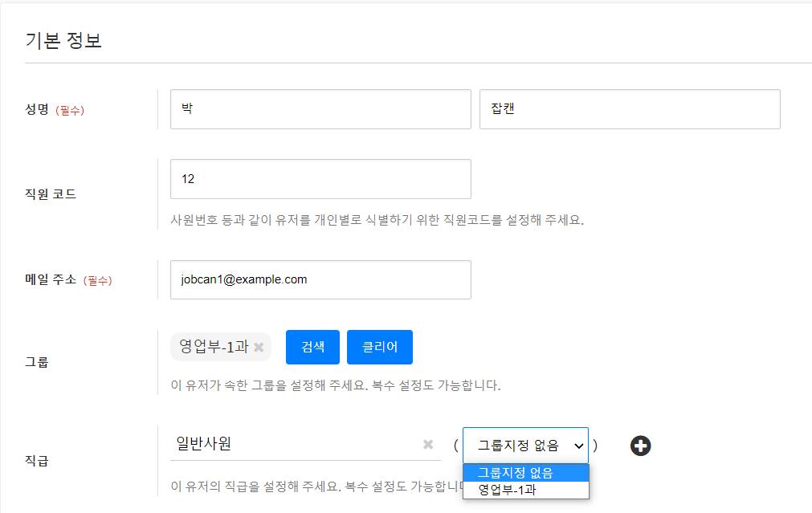
Task: Click the 기본 정보 section heading
Action: [63, 41]
